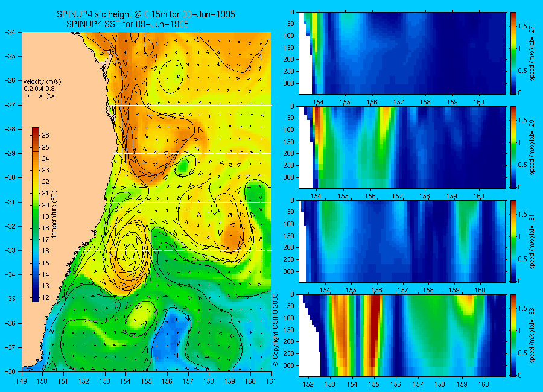Image resolution: width=543 pixels, height=392 pixels.
Task: Click the '149' longitude tick on main map
Action: point(22,381)
